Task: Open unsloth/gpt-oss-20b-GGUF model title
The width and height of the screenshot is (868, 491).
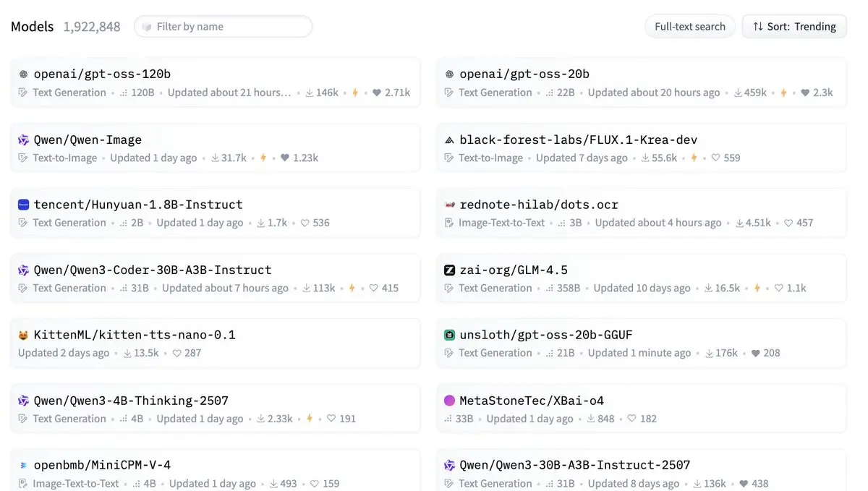Action: click(x=546, y=335)
